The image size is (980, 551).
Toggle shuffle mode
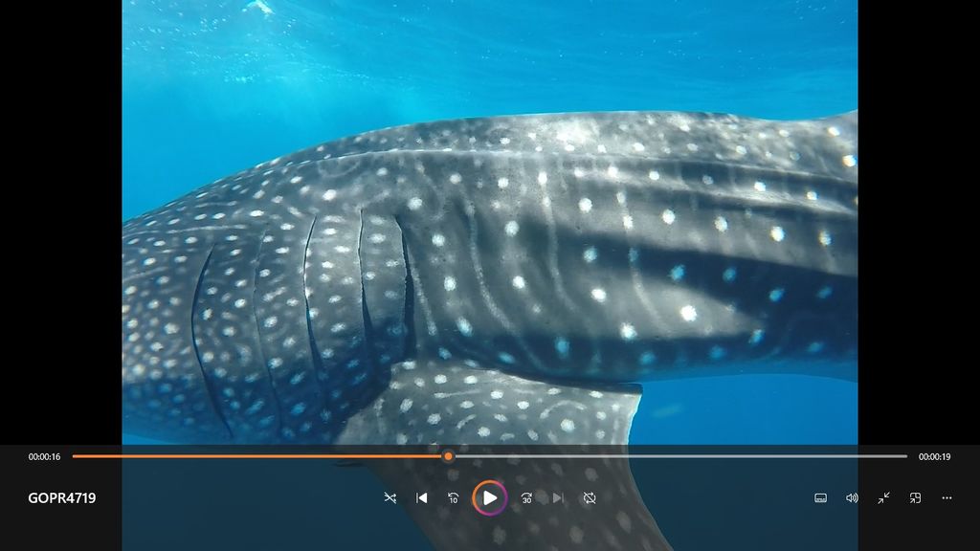coord(390,497)
